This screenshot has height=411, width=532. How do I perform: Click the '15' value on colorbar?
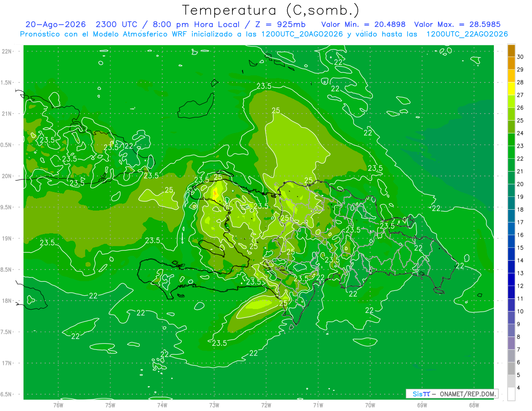[x=520, y=247]
